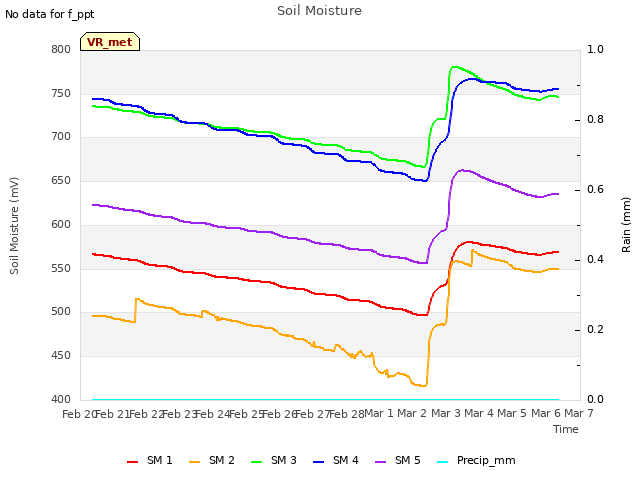Click the SM 5 purple legend swatch
Screen dimensions: 640x480
click(x=380, y=462)
